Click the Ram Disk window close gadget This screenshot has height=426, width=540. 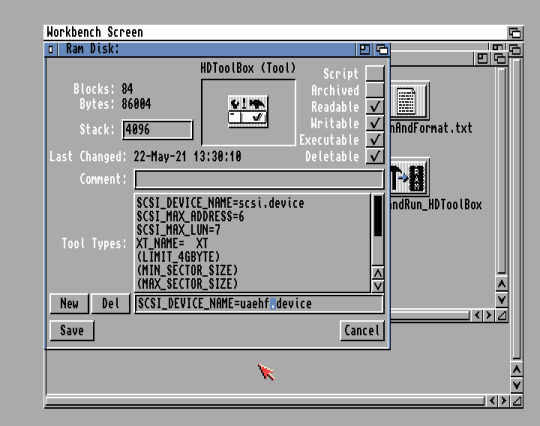51,49
